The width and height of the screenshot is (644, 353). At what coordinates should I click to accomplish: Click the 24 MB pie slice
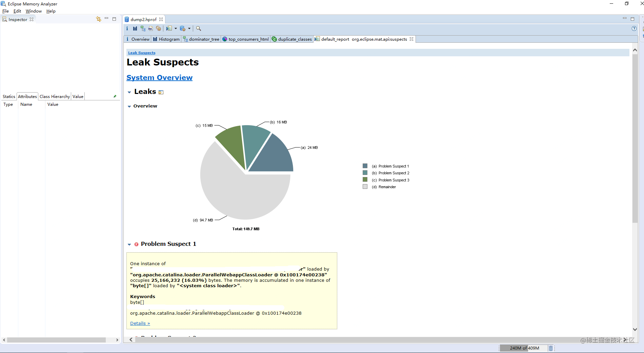point(275,156)
